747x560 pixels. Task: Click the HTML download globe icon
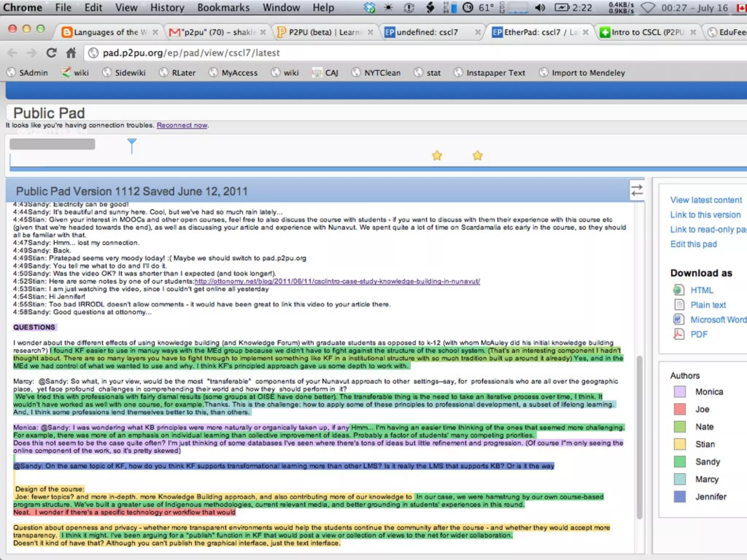pos(678,290)
